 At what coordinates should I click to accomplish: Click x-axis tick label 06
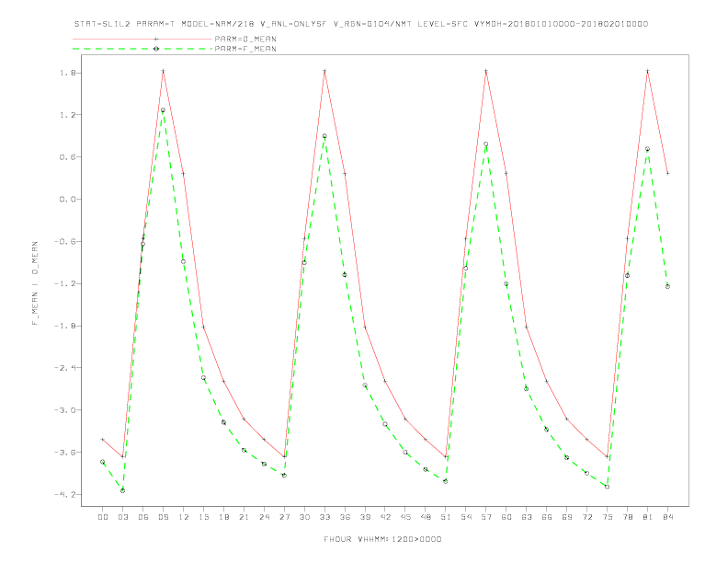pyautogui.click(x=143, y=517)
